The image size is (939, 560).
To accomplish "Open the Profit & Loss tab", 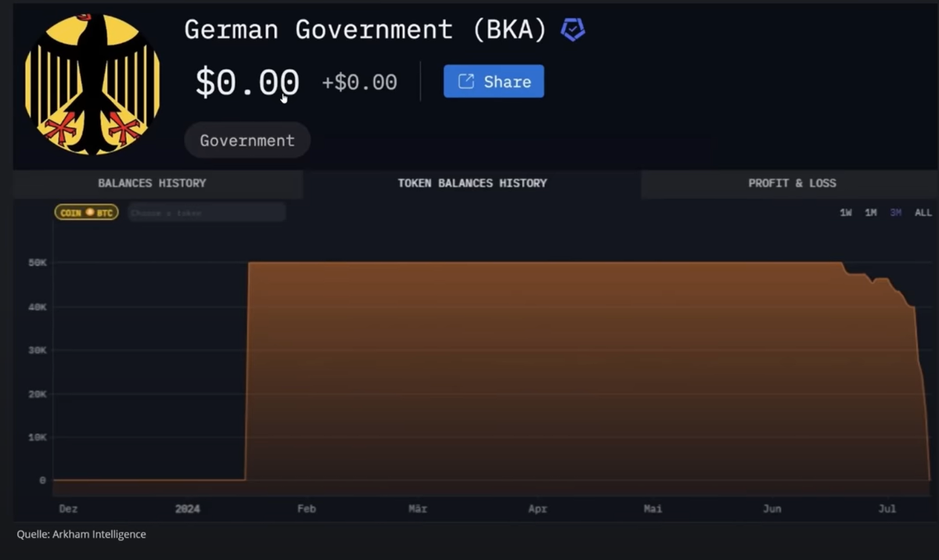I will pos(792,183).
